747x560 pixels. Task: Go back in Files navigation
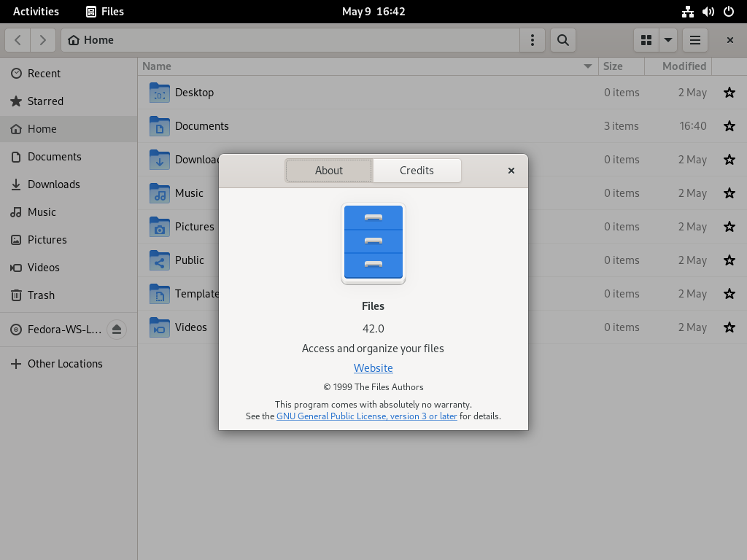coord(18,40)
